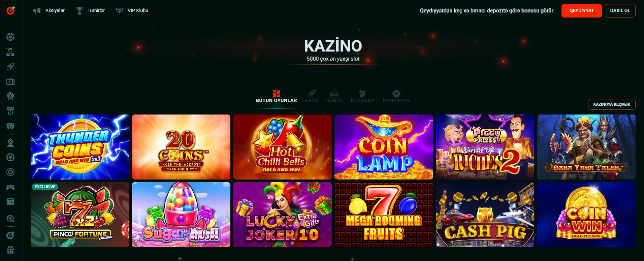Open the Sugar Rush game thumbnail
Viewport: 644px width, 261px height.
point(181,215)
